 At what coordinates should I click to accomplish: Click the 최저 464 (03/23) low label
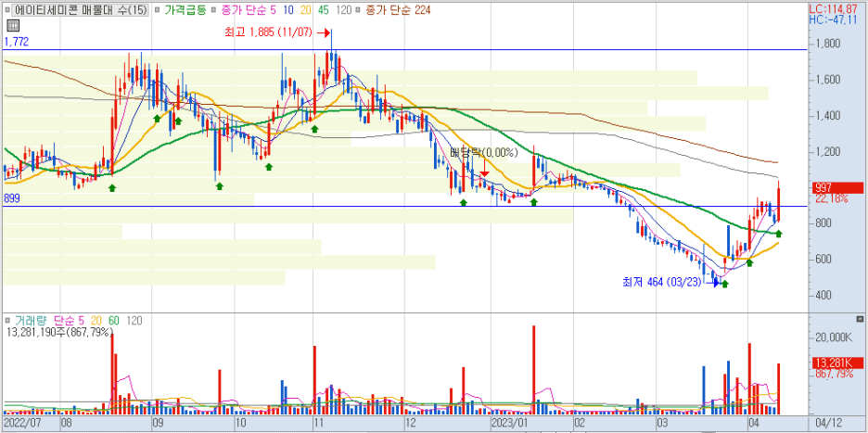(x=661, y=283)
